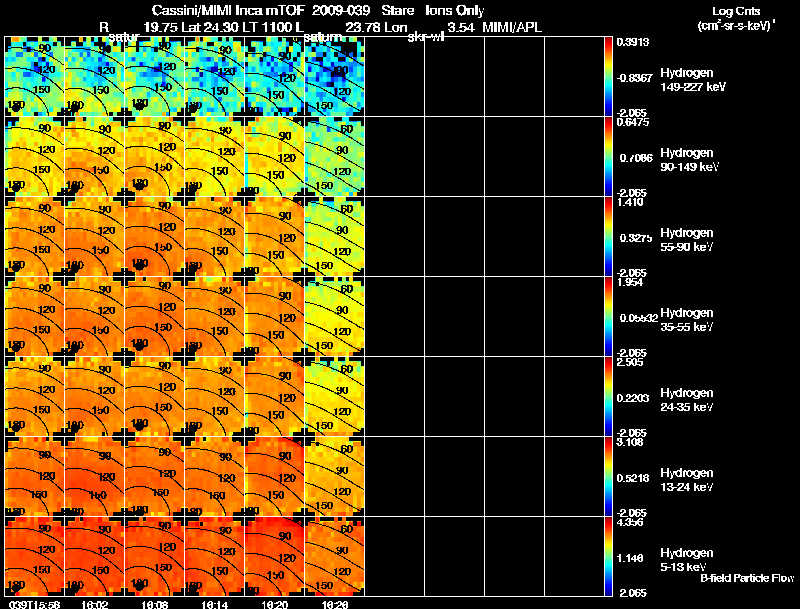Select the 149-227 keV panel at 16:26
The height and width of the screenshot is (609, 800).
coord(334,77)
